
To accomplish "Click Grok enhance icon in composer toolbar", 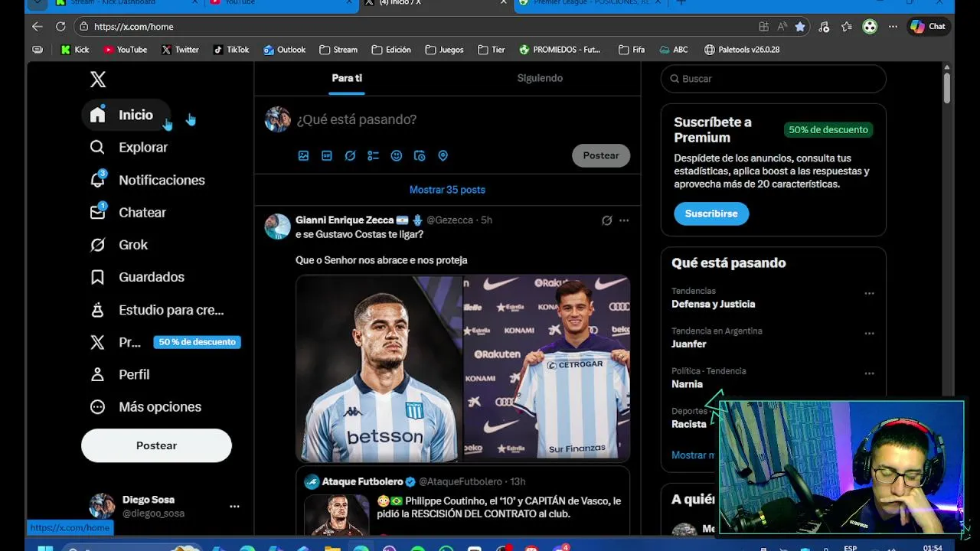I will click(x=350, y=155).
